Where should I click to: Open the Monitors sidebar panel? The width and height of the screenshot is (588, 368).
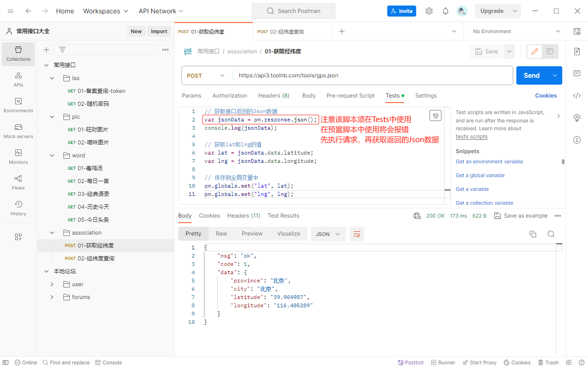click(18, 157)
